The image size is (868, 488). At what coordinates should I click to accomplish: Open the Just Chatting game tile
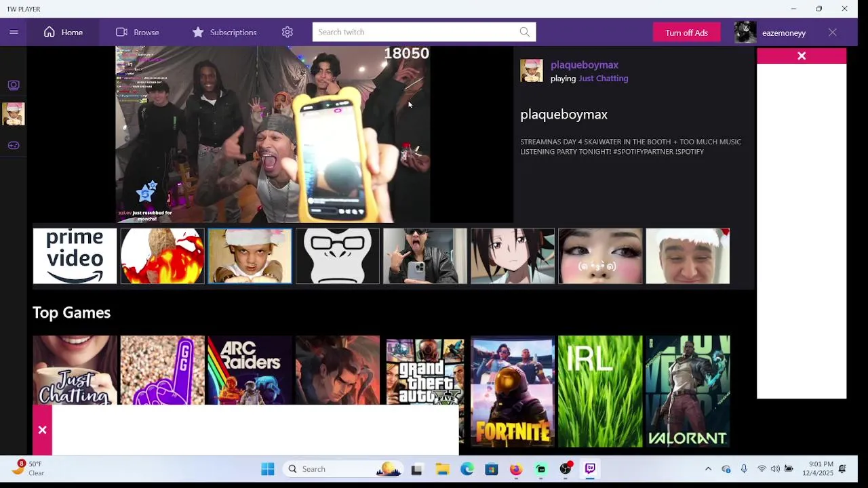pyautogui.click(x=75, y=370)
